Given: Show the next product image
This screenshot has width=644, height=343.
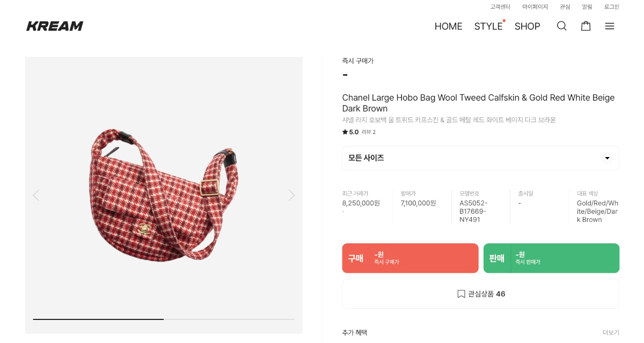Looking at the screenshot, I should (x=291, y=195).
